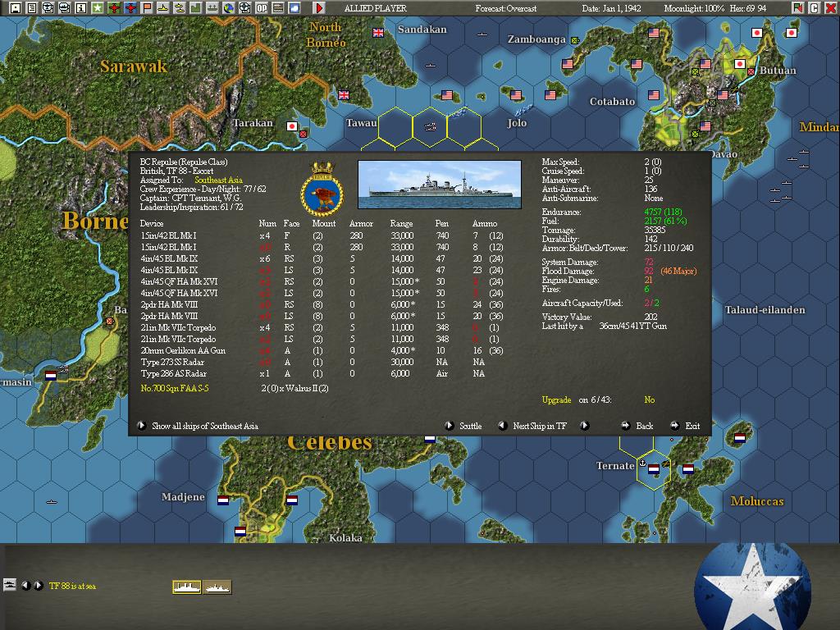Click the ship icon in hex near Tawau
840x630 pixels.
click(430, 126)
